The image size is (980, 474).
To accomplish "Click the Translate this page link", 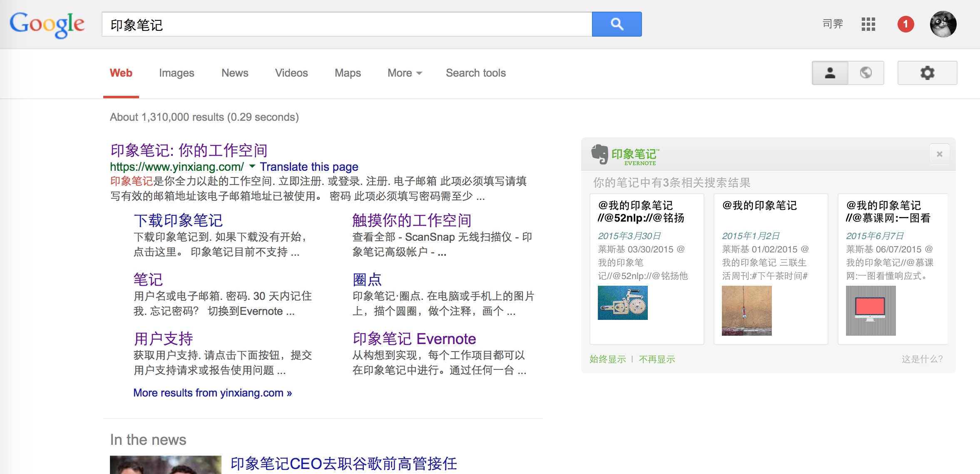I will tap(309, 167).
